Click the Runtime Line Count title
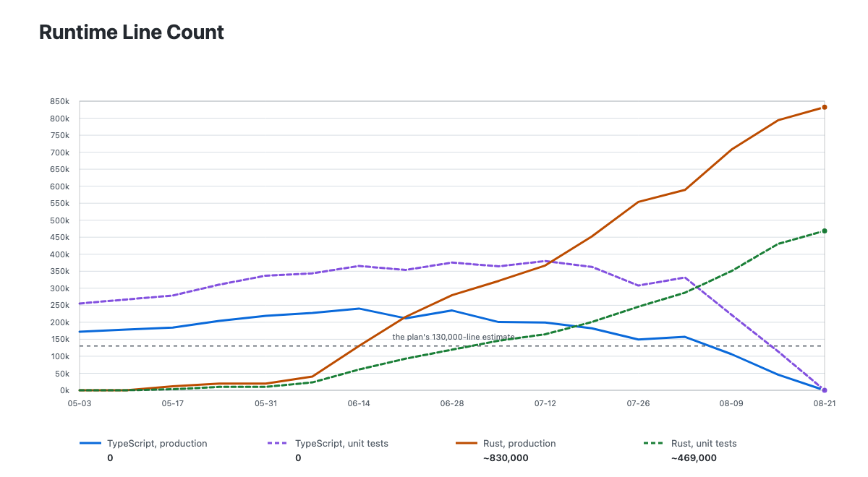 click(x=132, y=33)
